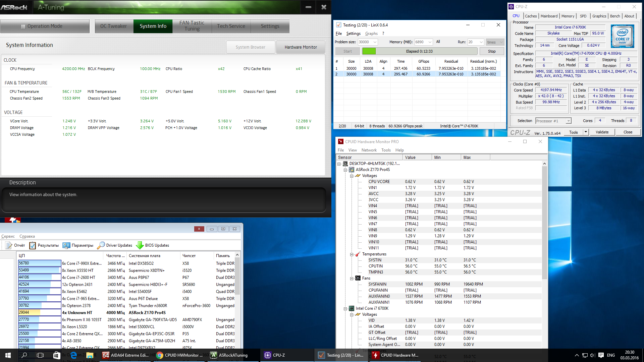
Task: Switch to the Mainboard tab in CPU-Z
Action: point(549,16)
